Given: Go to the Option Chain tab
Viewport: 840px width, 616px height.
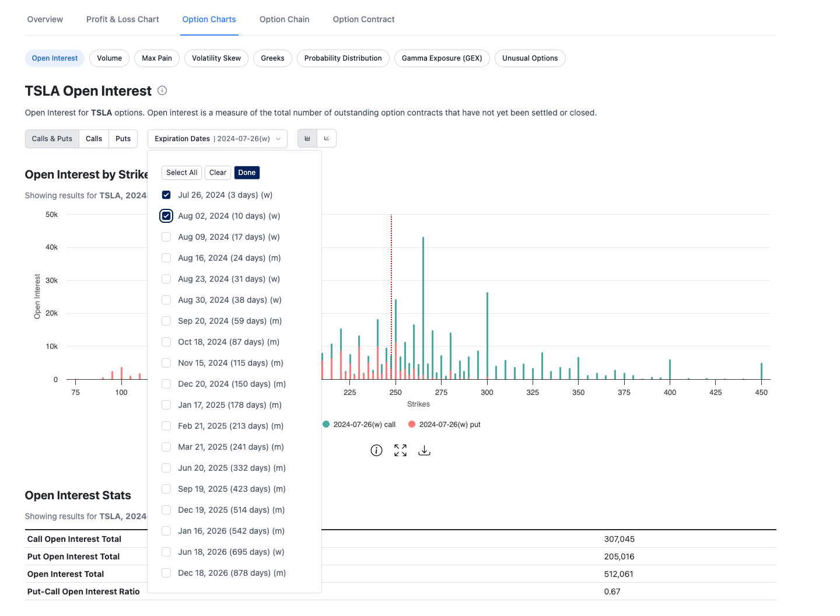Looking at the screenshot, I should point(284,19).
